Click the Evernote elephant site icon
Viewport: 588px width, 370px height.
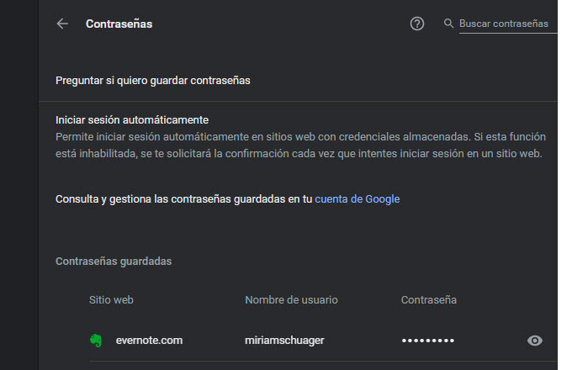[96, 341]
